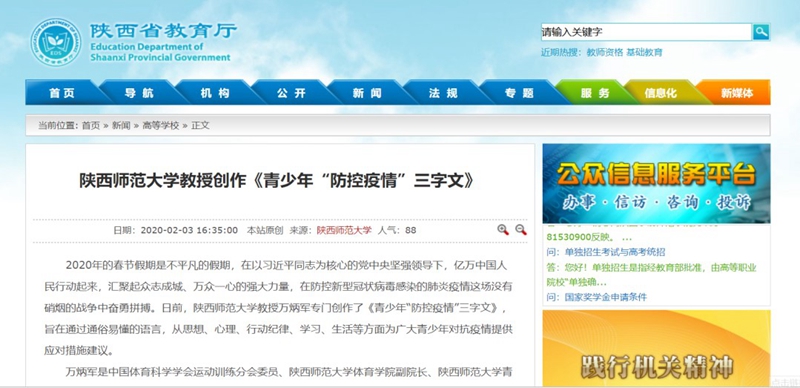This screenshot has height=388, width=800.
Task: Open the 新闻 navigation tab
Action: pyautogui.click(x=367, y=93)
